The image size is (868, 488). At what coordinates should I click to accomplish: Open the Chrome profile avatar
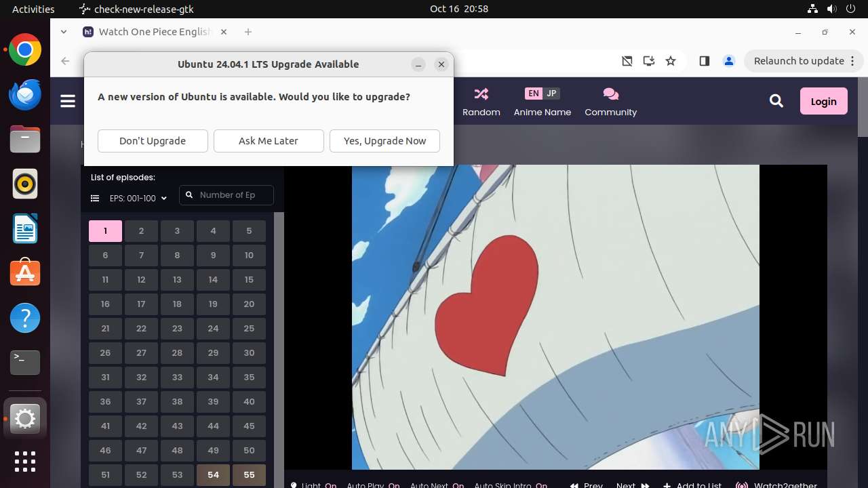pyautogui.click(x=729, y=61)
